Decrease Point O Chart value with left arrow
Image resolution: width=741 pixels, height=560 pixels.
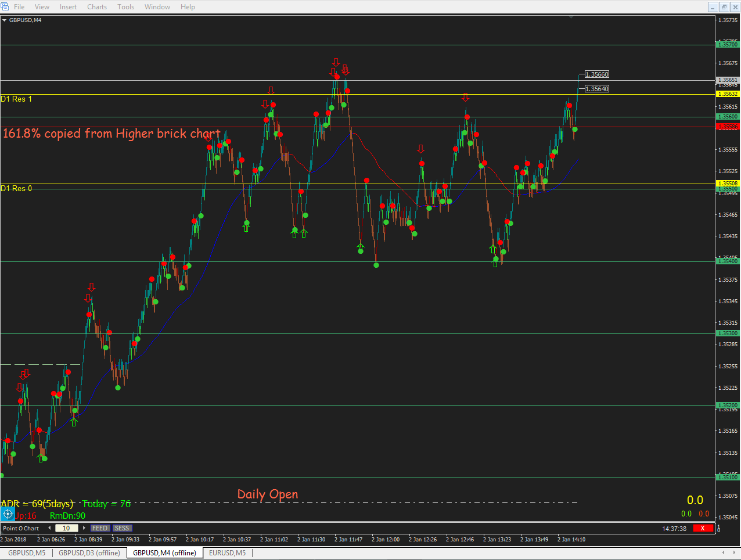(x=50, y=528)
